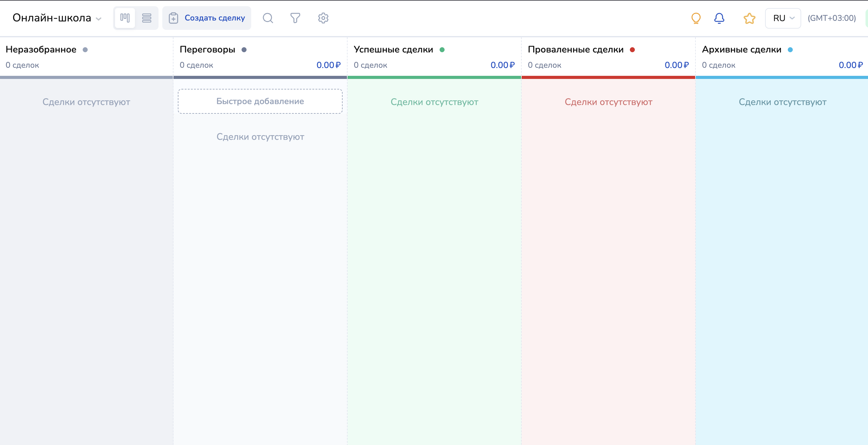Click the GMT+03:00 timezone label

[831, 18]
